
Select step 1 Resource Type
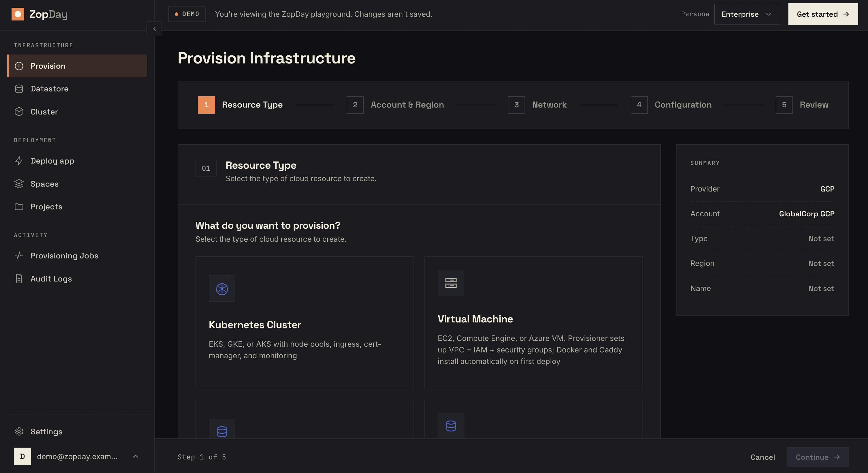pyautogui.click(x=240, y=105)
